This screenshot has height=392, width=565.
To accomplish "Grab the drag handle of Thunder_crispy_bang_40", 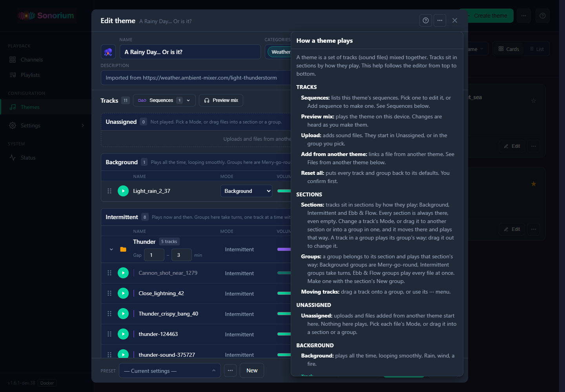I will tap(109, 314).
